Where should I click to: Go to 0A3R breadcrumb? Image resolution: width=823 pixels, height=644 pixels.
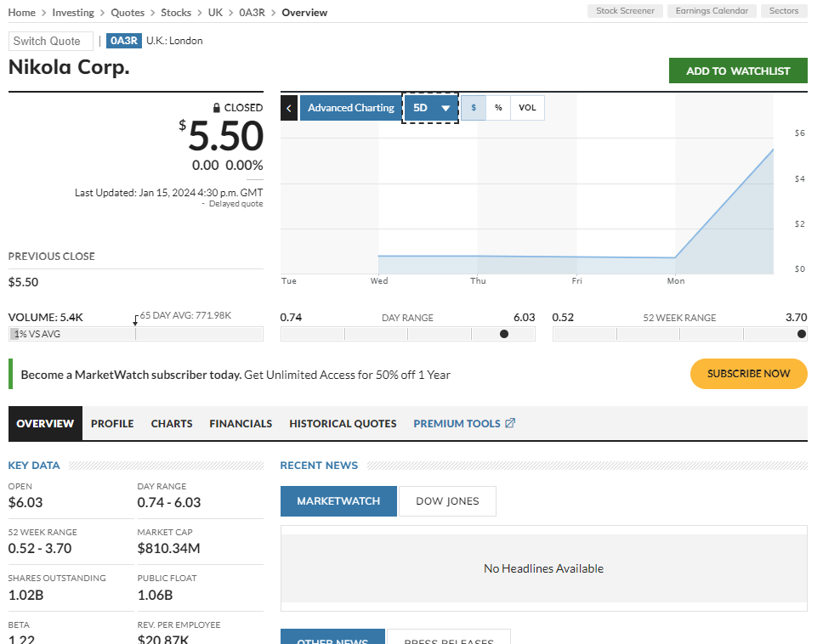[252, 13]
